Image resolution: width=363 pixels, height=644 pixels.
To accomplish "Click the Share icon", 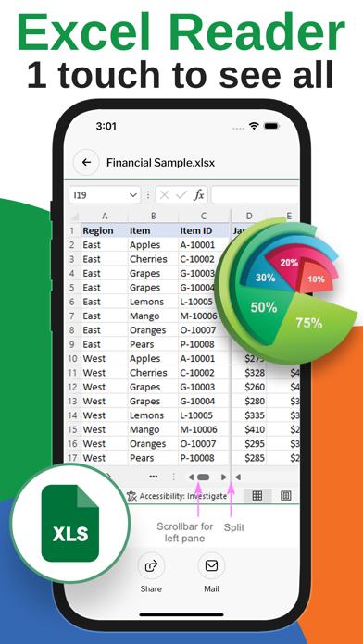I will coord(151,566).
